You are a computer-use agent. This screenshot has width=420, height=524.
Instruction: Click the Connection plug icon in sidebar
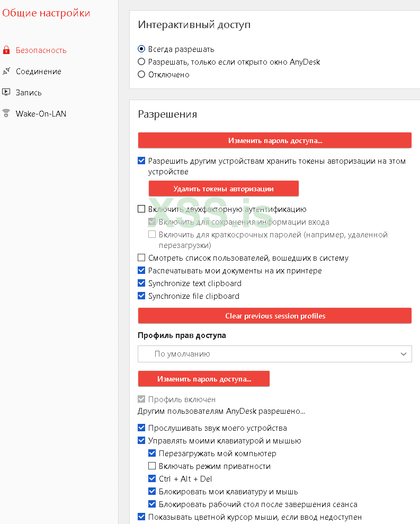point(6,72)
